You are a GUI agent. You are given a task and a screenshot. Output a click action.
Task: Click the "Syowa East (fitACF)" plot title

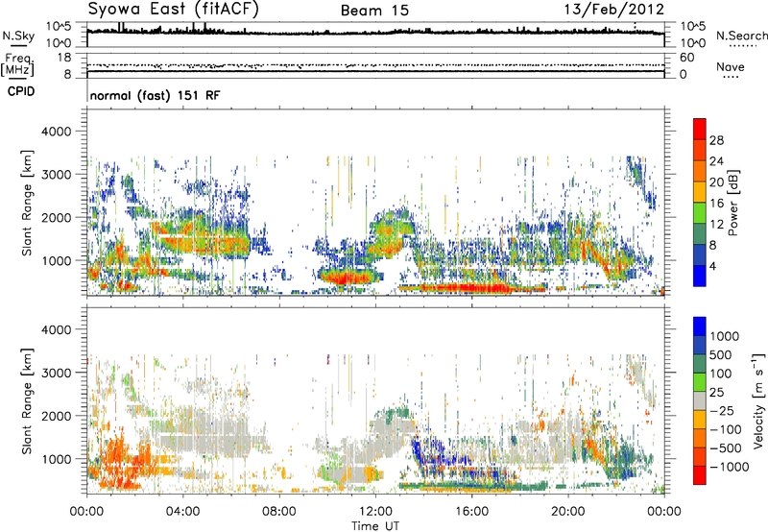174,9
